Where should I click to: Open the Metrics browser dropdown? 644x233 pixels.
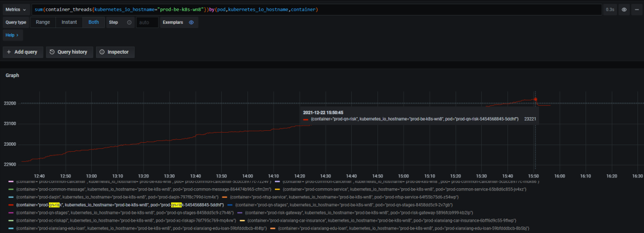(16, 10)
